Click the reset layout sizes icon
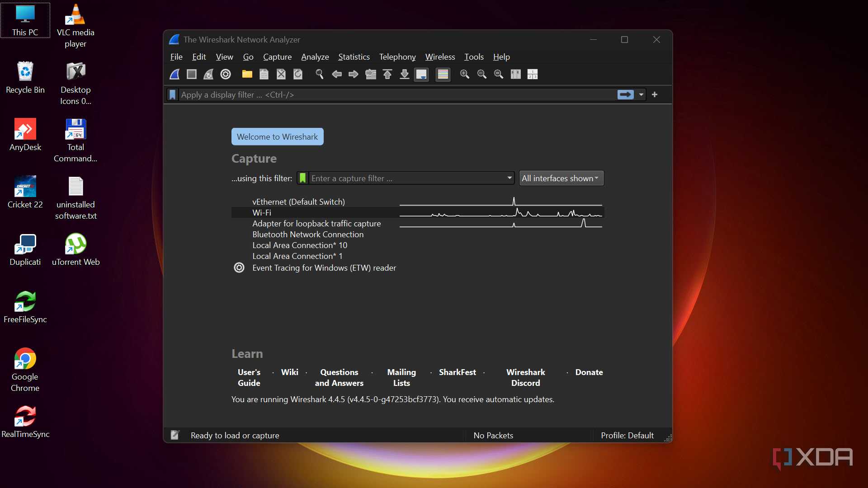This screenshot has height=488, width=868. point(533,74)
